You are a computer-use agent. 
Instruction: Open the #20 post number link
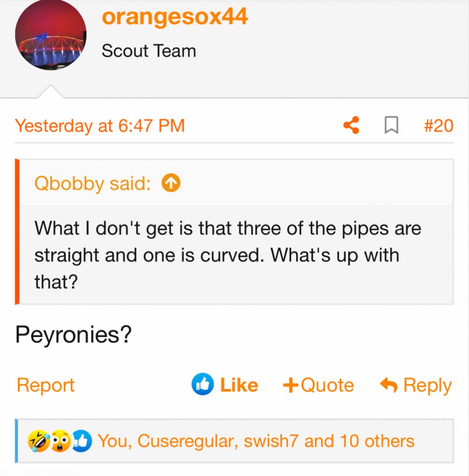438,126
